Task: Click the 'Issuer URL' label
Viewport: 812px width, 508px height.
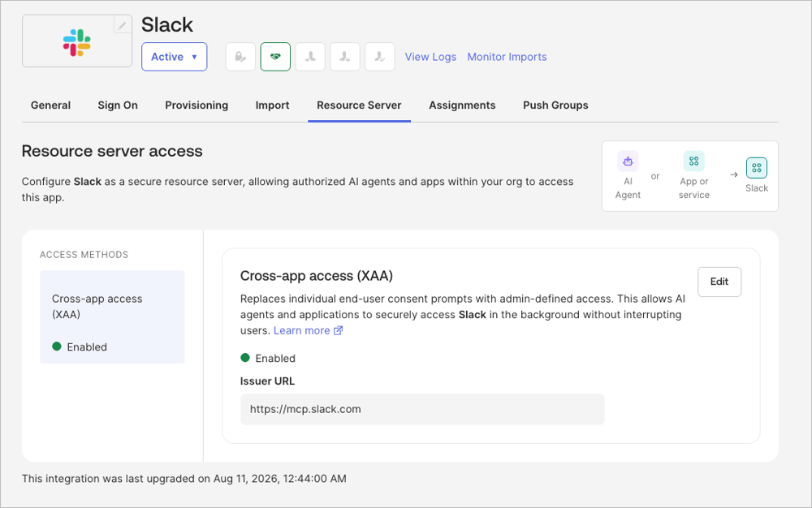Action: (x=267, y=381)
